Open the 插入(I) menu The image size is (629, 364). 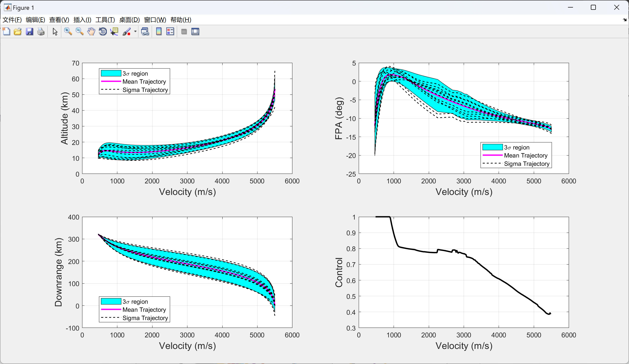(82, 20)
